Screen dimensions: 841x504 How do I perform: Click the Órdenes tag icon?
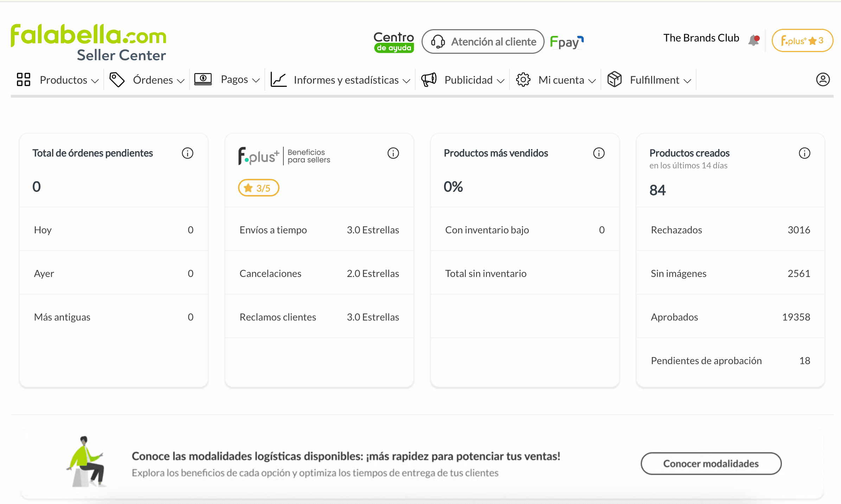117,79
